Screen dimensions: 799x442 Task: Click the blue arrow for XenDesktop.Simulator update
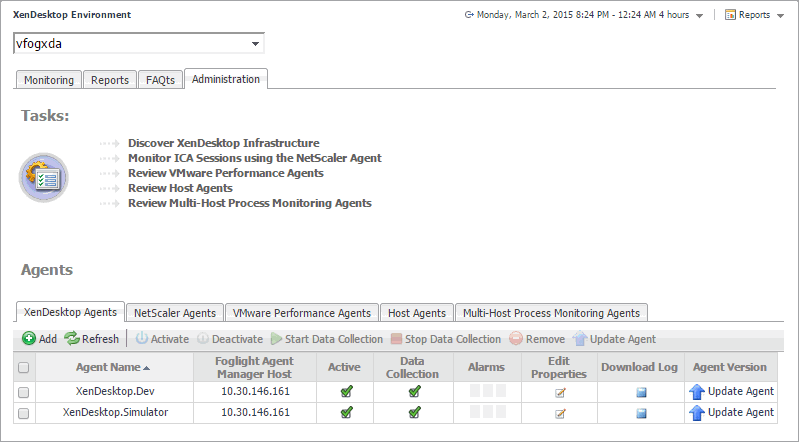pyautogui.click(x=697, y=413)
